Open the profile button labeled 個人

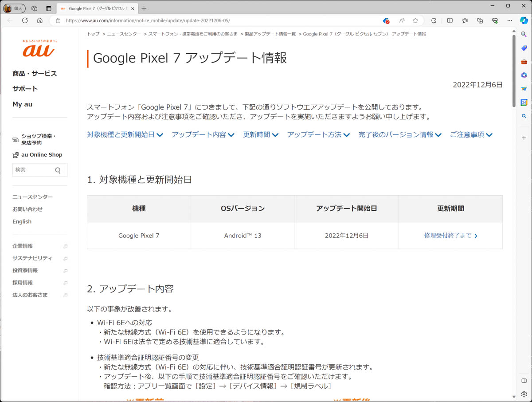[14, 8]
